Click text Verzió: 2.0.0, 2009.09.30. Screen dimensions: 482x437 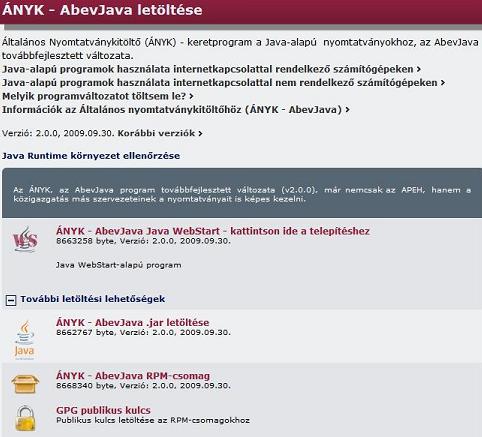tap(59, 133)
